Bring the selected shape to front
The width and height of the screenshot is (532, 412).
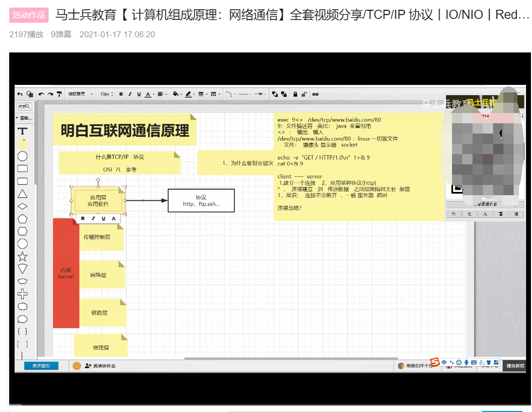(275, 94)
